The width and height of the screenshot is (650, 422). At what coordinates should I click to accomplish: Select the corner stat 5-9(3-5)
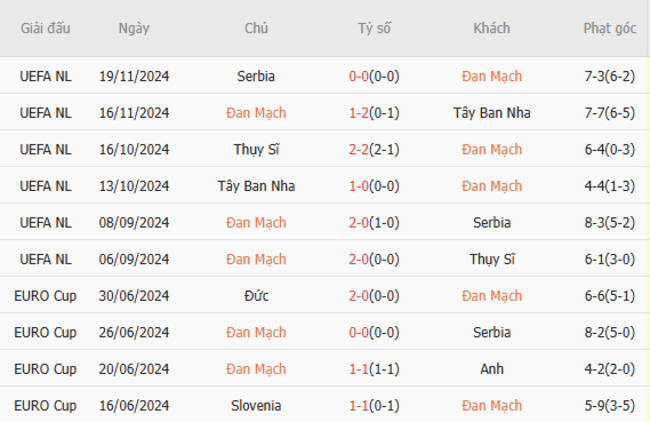(609, 406)
